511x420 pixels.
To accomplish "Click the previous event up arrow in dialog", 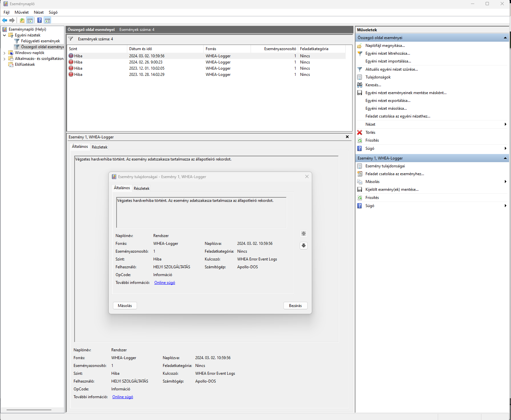I will pyautogui.click(x=304, y=233).
